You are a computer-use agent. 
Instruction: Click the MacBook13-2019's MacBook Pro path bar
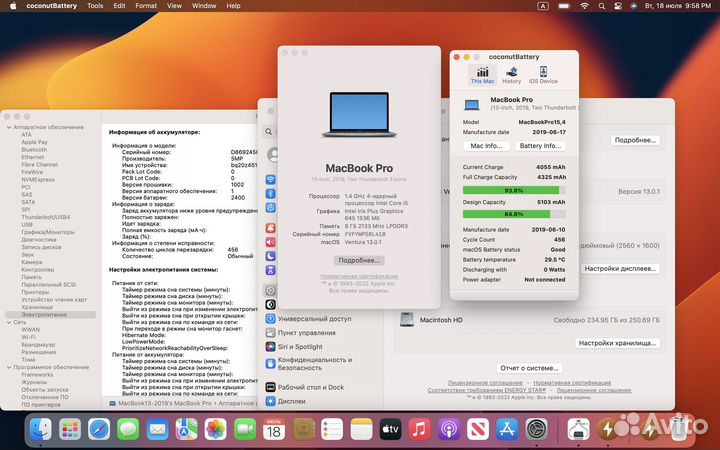179,403
